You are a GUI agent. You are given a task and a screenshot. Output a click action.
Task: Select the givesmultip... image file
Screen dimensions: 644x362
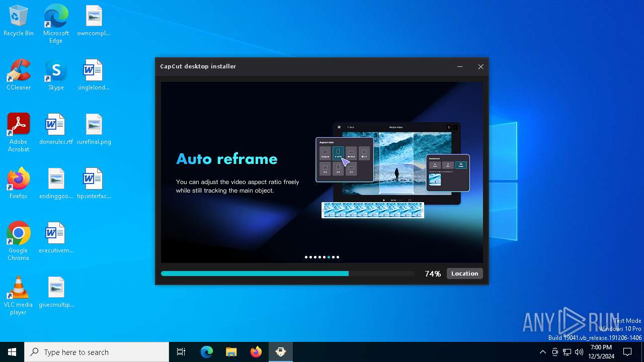(56, 293)
